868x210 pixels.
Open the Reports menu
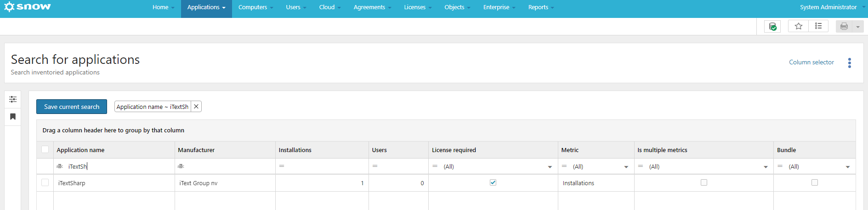pos(541,7)
